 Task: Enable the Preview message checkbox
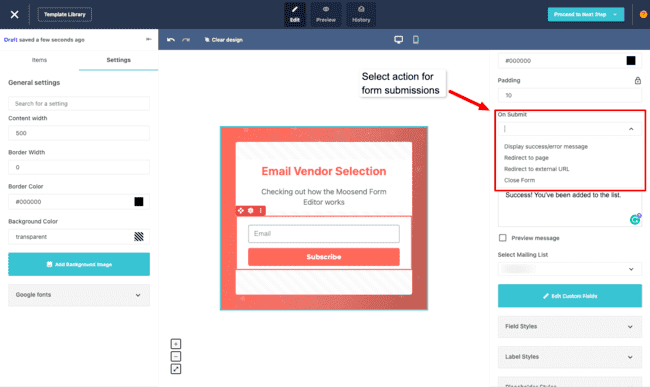[x=502, y=238]
